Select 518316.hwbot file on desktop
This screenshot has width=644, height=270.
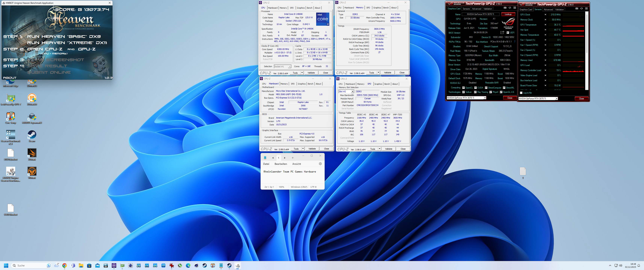(x=11, y=154)
